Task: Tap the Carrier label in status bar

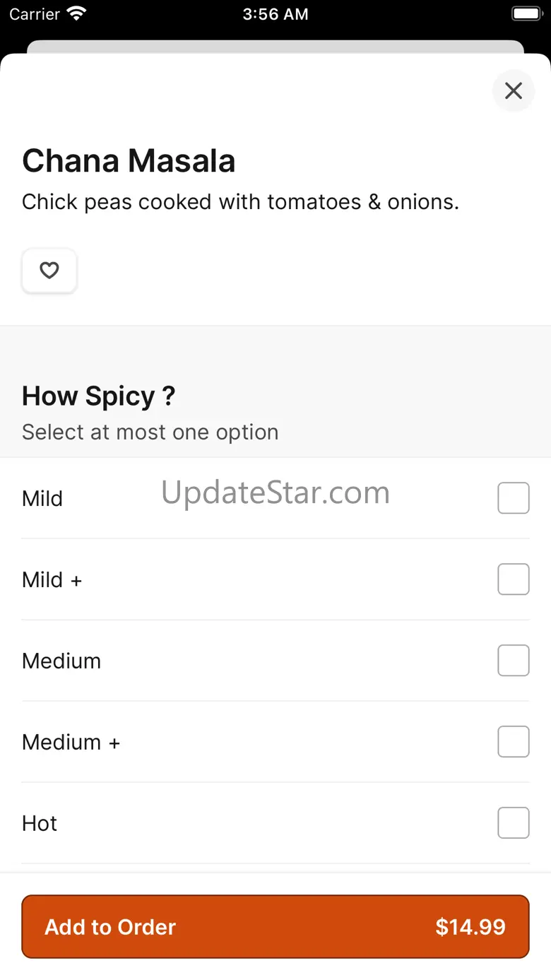Action: (x=35, y=14)
